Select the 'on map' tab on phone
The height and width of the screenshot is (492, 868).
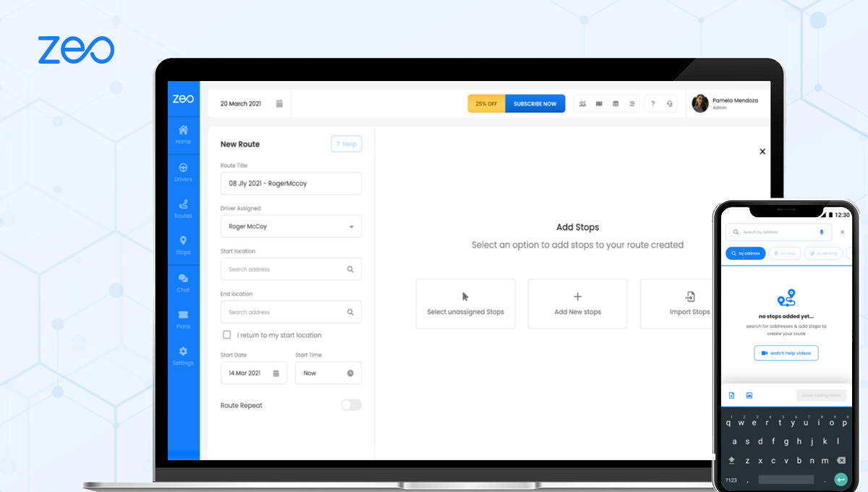pos(783,253)
